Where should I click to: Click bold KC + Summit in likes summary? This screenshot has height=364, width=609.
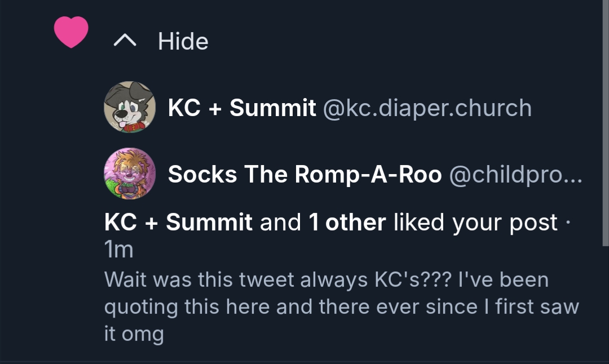coord(178,223)
